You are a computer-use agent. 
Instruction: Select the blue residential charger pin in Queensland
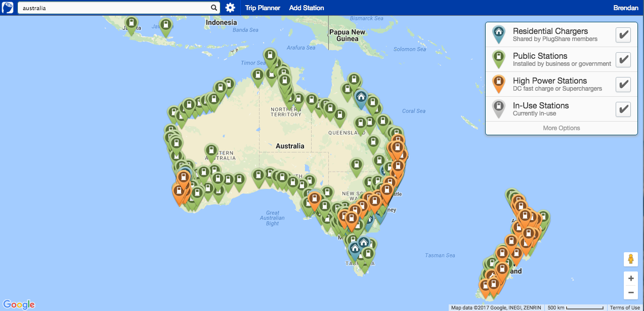(x=361, y=97)
